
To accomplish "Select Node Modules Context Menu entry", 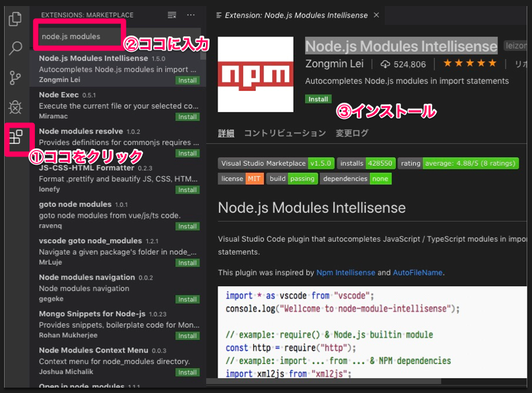I will coord(118,361).
